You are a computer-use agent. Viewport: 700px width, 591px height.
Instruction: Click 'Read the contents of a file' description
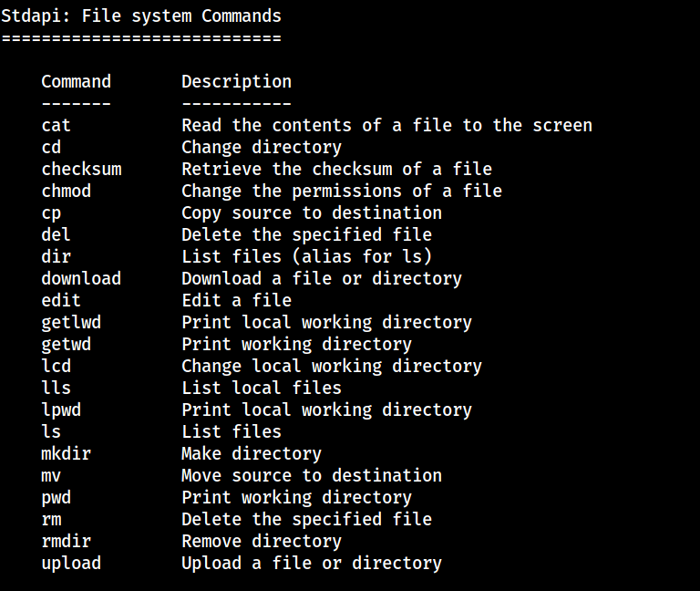[386, 126]
